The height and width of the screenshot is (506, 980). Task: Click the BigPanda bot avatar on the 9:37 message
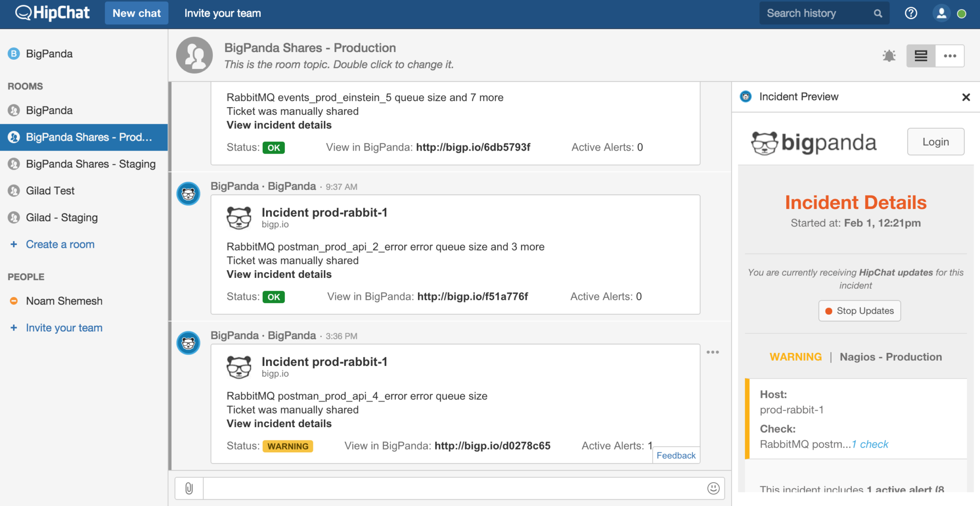coord(188,194)
